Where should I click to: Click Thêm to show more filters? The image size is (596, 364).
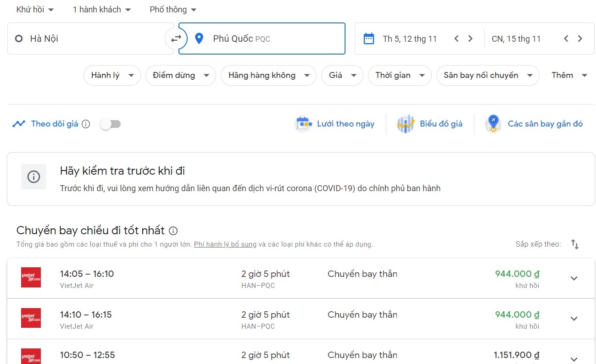[569, 76]
